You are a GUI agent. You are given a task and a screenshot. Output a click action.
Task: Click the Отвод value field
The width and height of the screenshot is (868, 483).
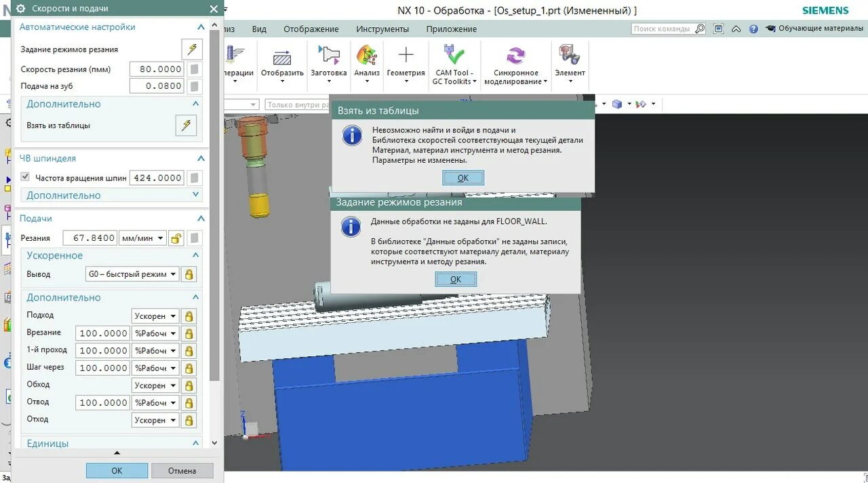(x=103, y=403)
